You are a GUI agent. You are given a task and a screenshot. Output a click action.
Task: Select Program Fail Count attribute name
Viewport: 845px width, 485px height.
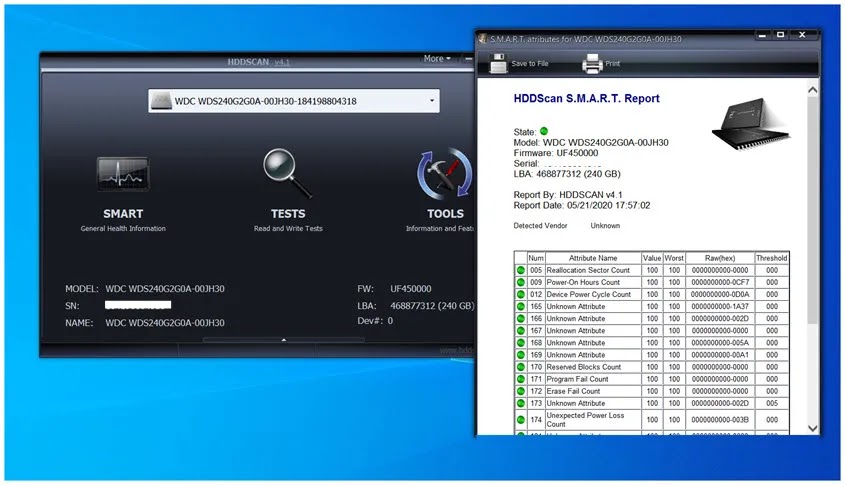click(x=577, y=379)
